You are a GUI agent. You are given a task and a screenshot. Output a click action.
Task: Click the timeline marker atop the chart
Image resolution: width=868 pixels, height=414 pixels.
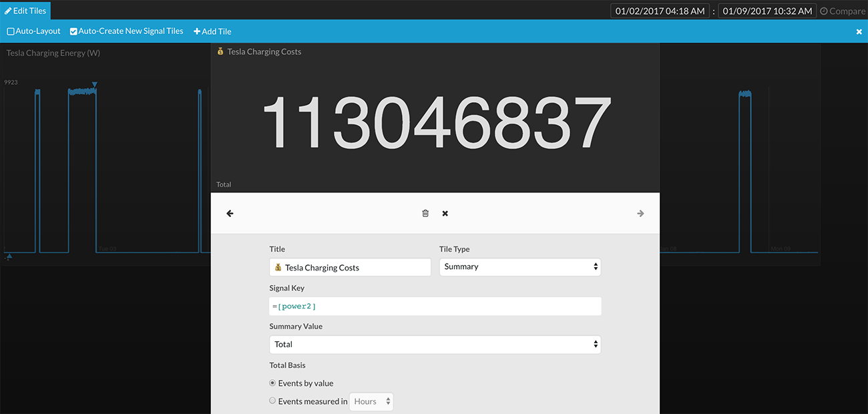click(95, 85)
